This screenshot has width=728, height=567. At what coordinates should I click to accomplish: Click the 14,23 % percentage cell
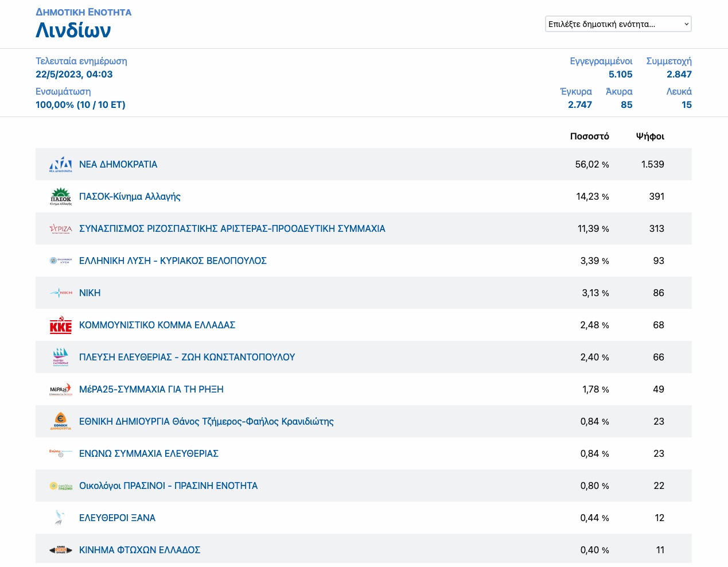point(593,196)
